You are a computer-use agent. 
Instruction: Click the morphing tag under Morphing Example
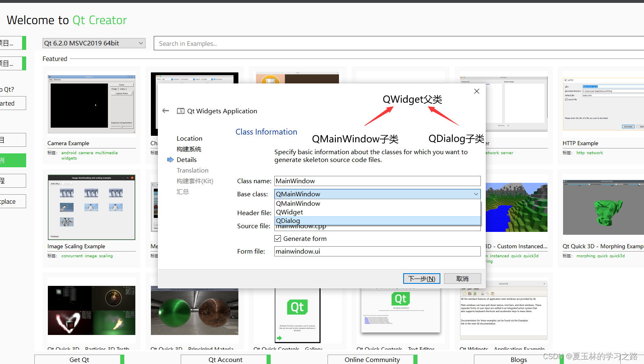(586, 256)
